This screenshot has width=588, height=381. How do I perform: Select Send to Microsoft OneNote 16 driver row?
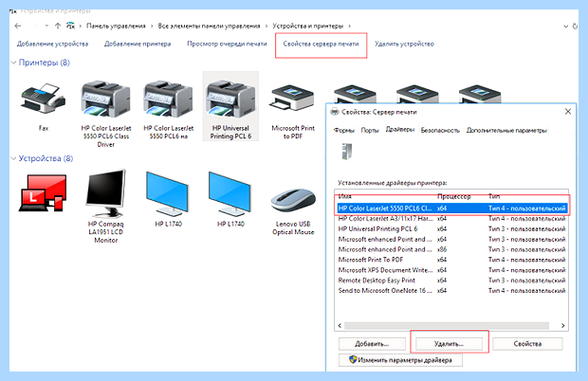coord(451,291)
